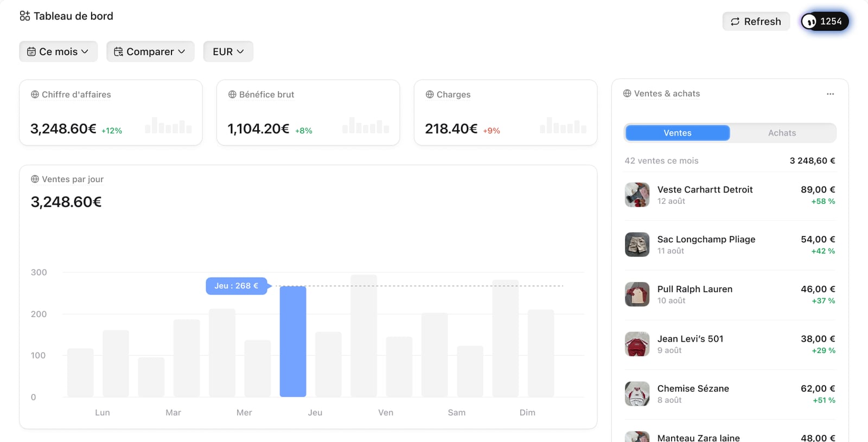Click the mini bar chart in Chiffre d'affaires card
The width and height of the screenshot is (868, 442).
(168, 125)
